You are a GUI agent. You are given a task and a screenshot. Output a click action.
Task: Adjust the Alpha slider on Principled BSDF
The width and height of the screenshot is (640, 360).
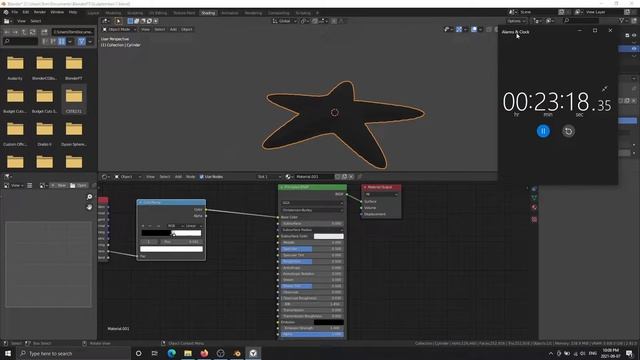[312, 334]
